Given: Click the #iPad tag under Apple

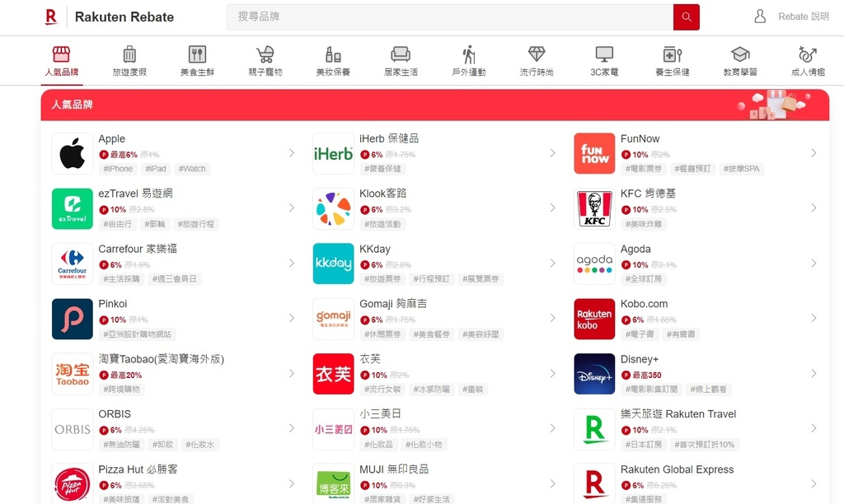Looking at the screenshot, I should 156,168.
